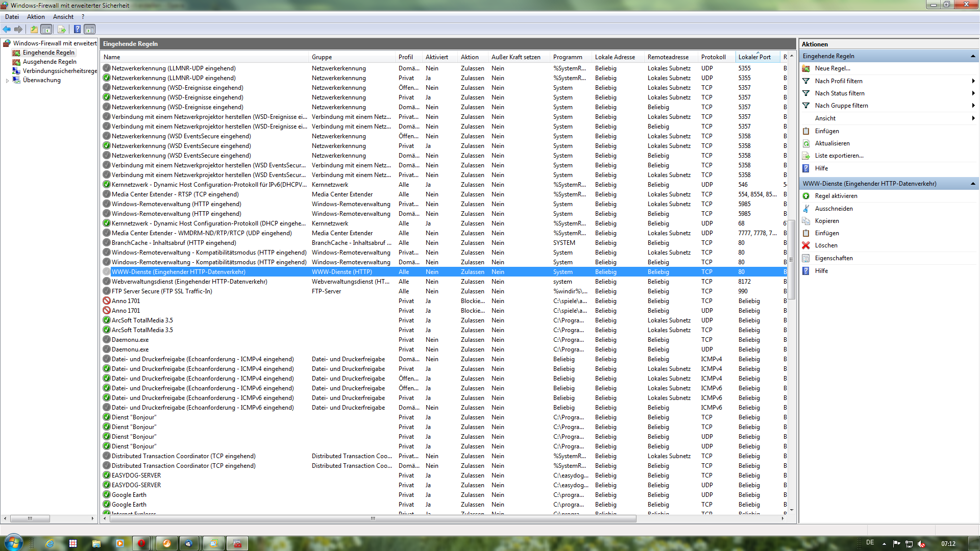
Task: Go back with the blue arrow
Action: (7, 30)
